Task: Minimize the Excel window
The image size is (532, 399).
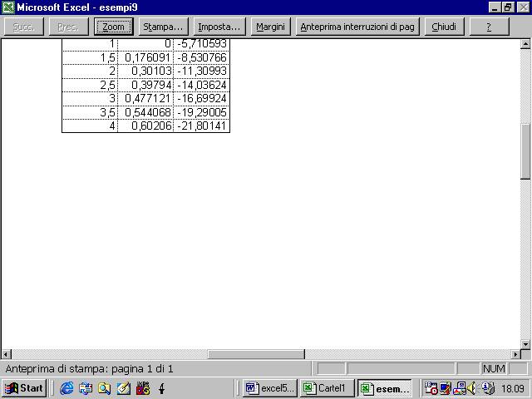Action: coord(495,7)
